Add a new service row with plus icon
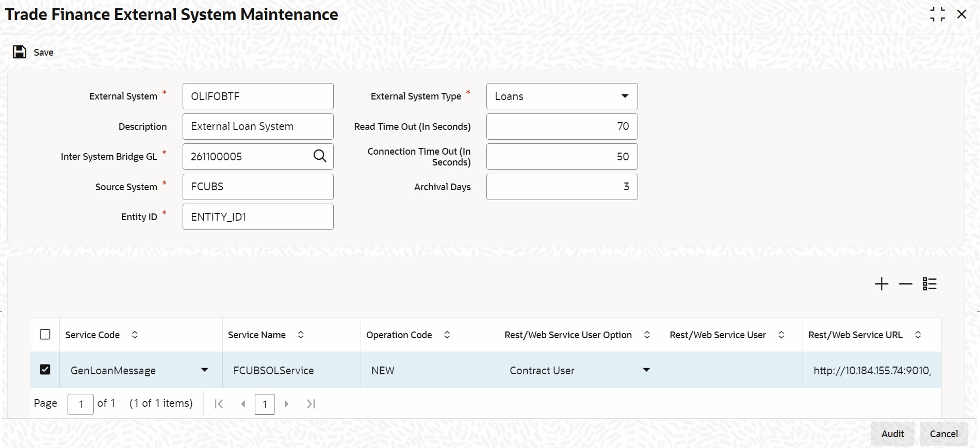 [881, 284]
